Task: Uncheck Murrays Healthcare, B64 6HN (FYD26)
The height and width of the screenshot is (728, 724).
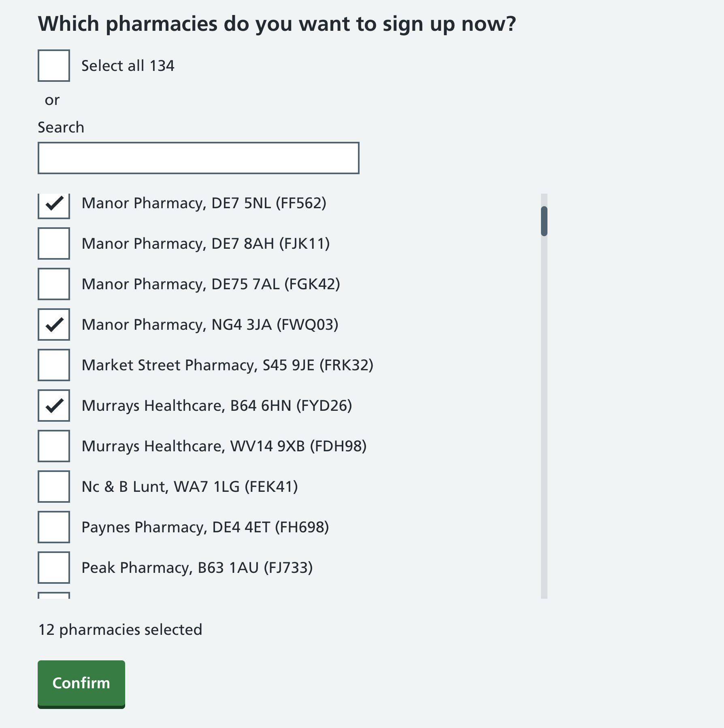Action: click(x=53, y=406)
